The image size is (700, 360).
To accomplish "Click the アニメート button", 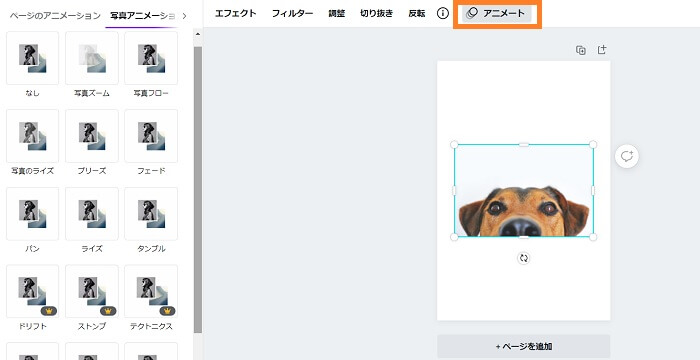I will pos(496,13).
